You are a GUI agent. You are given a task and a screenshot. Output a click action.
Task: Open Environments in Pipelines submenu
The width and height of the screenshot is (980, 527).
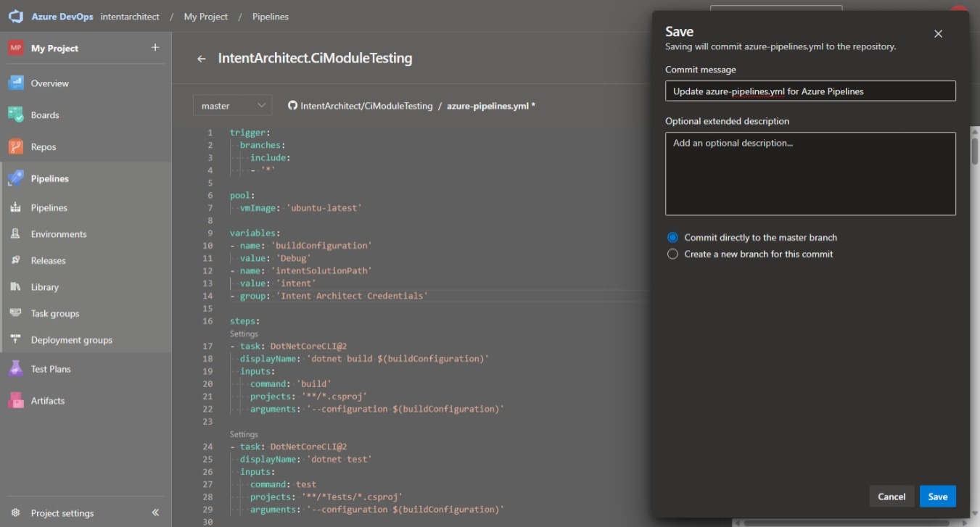pyautogui.click(x=58, y=234)
